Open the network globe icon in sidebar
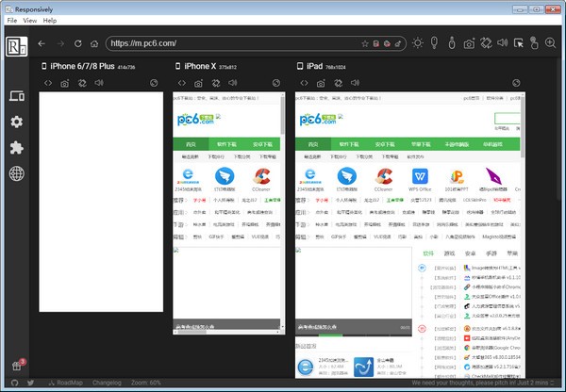Screen dimensions: 566x392 [x=16, y=173]
